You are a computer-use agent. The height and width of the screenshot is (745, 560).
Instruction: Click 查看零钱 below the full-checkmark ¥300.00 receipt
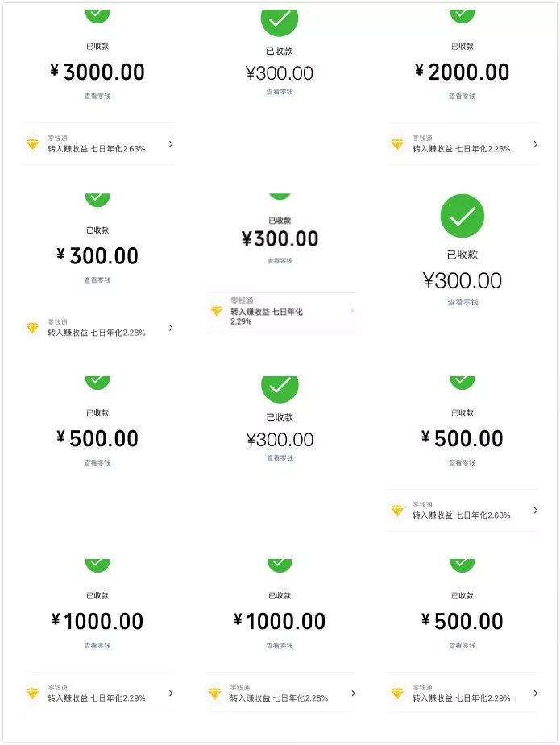tap(463, 303)
